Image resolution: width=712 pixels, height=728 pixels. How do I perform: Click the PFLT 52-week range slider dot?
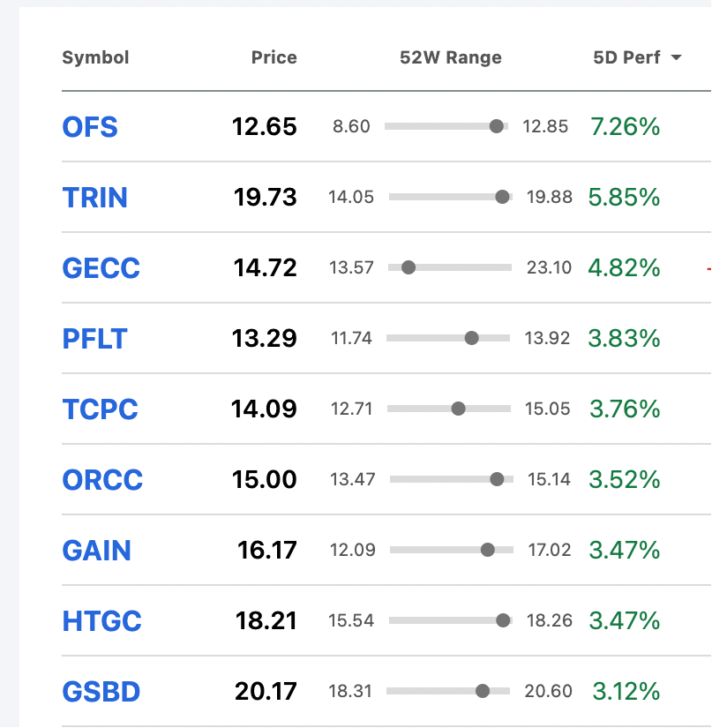click(471, 338)
